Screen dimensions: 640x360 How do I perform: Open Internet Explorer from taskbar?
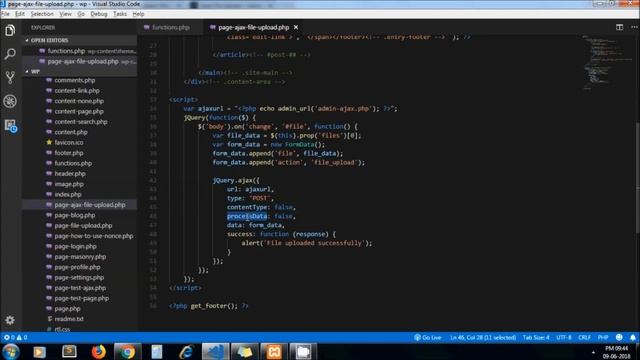(186, 351)
